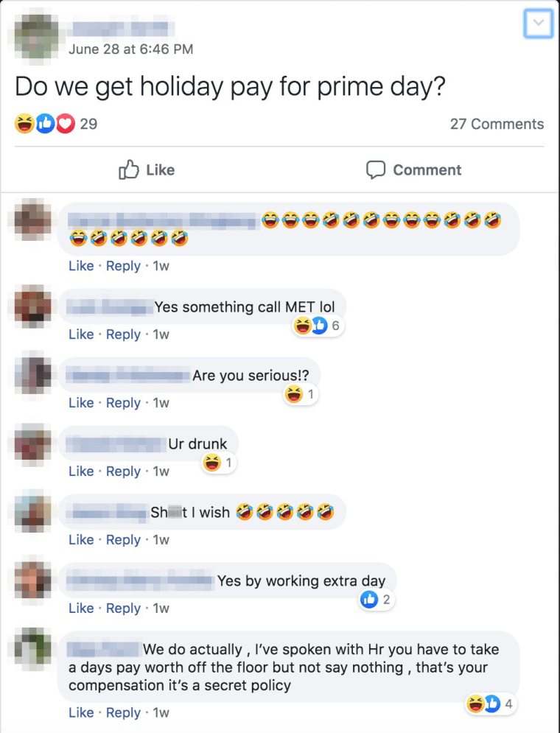Like the first laughing-emoji comment
560x733 pixels.
[x=81, y=265]
